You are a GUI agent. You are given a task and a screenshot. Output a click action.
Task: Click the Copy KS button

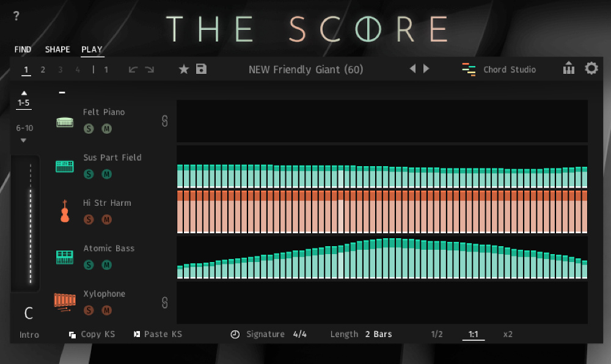point(92,335)
